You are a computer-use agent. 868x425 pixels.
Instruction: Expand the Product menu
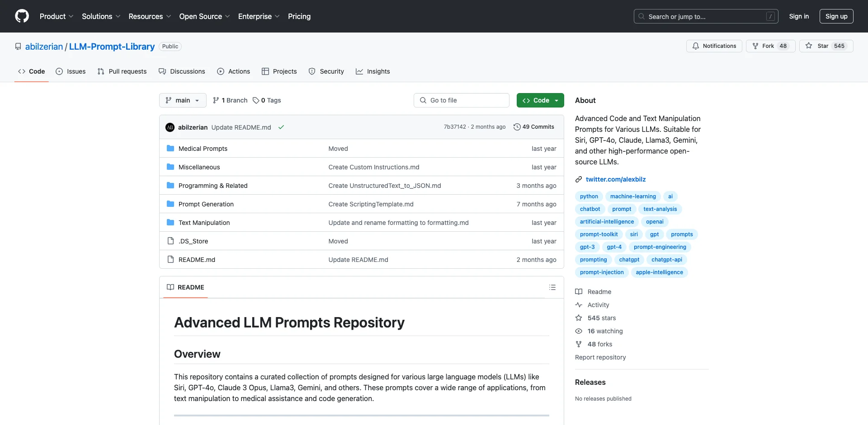57,16
